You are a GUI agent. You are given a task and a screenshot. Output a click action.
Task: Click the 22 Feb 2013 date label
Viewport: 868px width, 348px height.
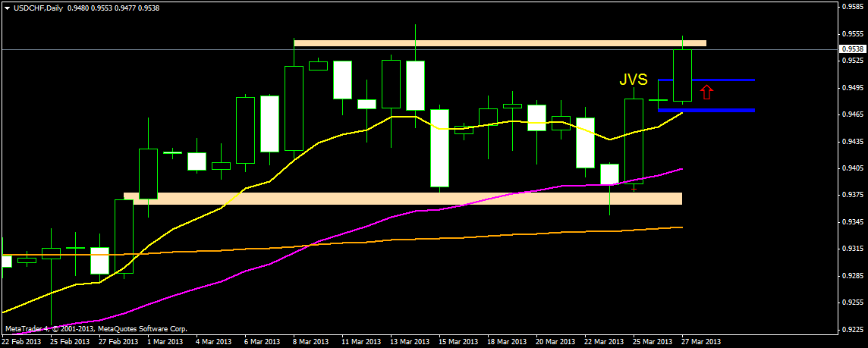pos(21,342)
